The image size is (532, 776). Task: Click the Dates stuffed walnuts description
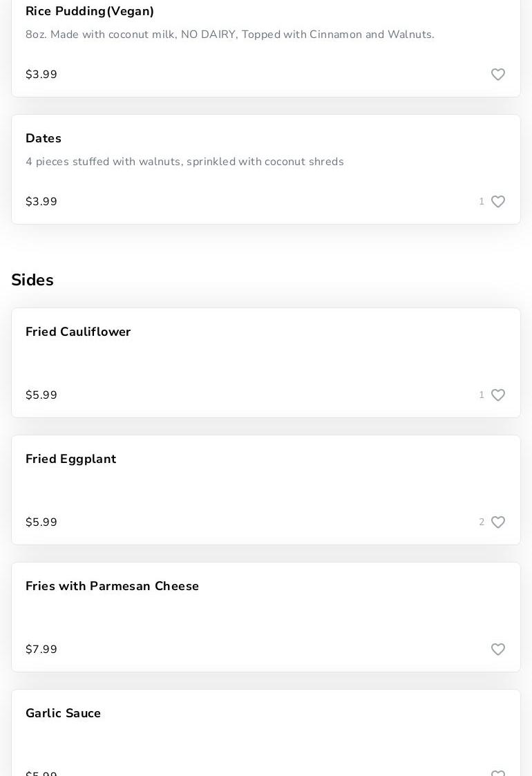[x=184, y=162]
